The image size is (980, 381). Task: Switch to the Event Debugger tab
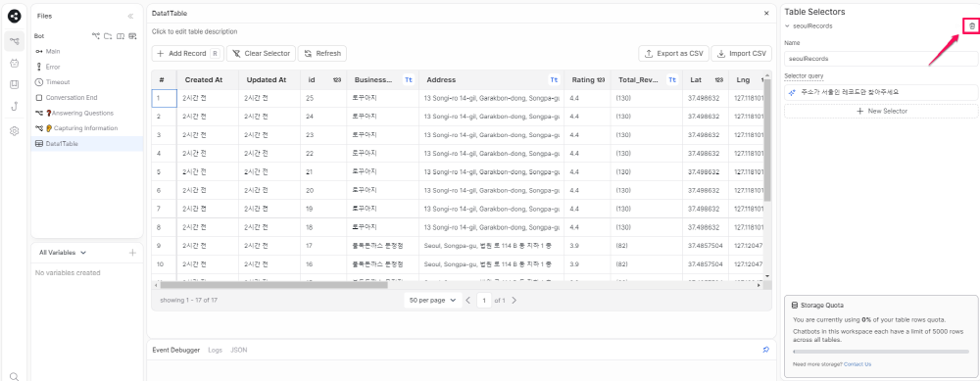[176, 350]
